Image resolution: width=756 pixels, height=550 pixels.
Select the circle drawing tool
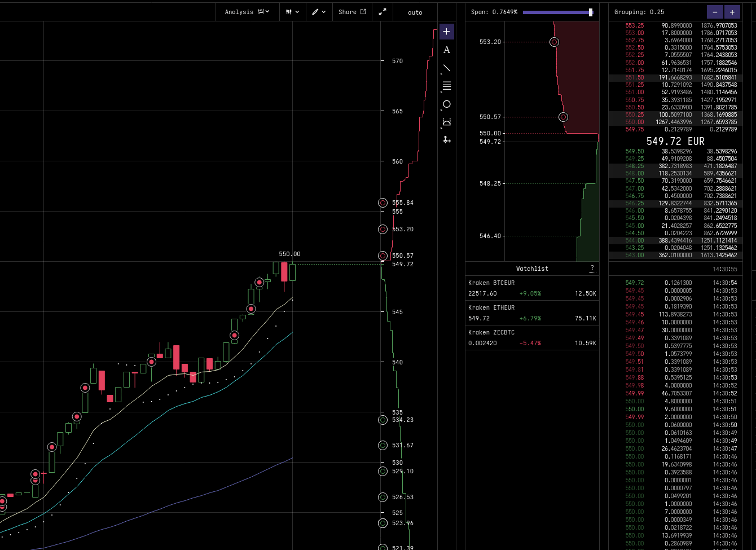tap(446, 104)
